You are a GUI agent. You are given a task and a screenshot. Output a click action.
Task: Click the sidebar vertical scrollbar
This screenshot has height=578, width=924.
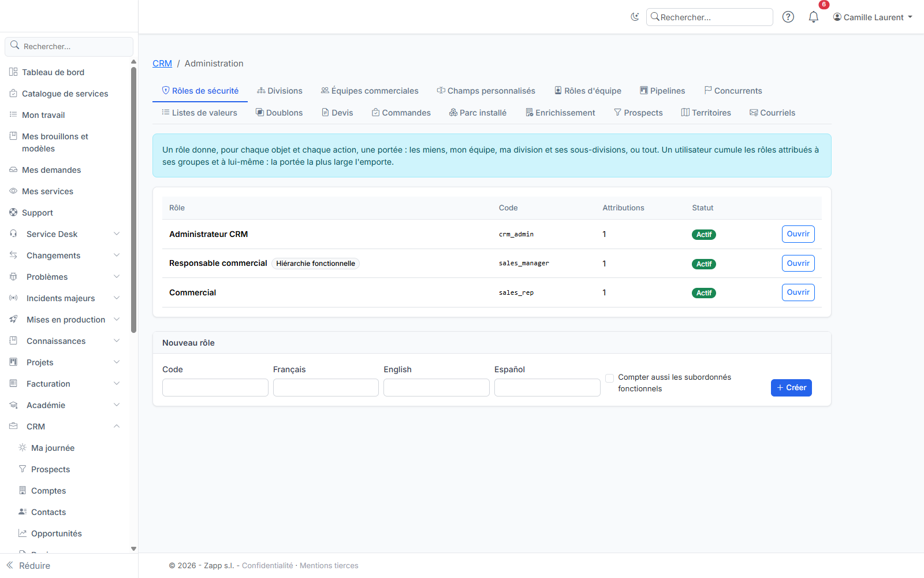point(133,199)
